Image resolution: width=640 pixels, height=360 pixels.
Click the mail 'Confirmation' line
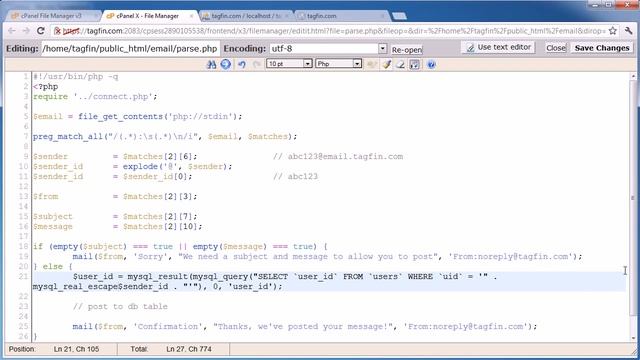click(x=305, y=327)
